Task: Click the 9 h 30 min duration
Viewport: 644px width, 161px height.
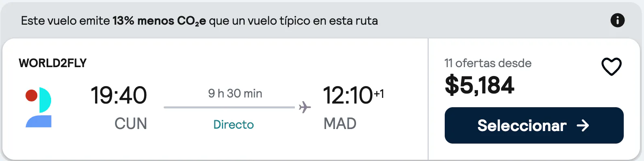Action: pos(235,93)
